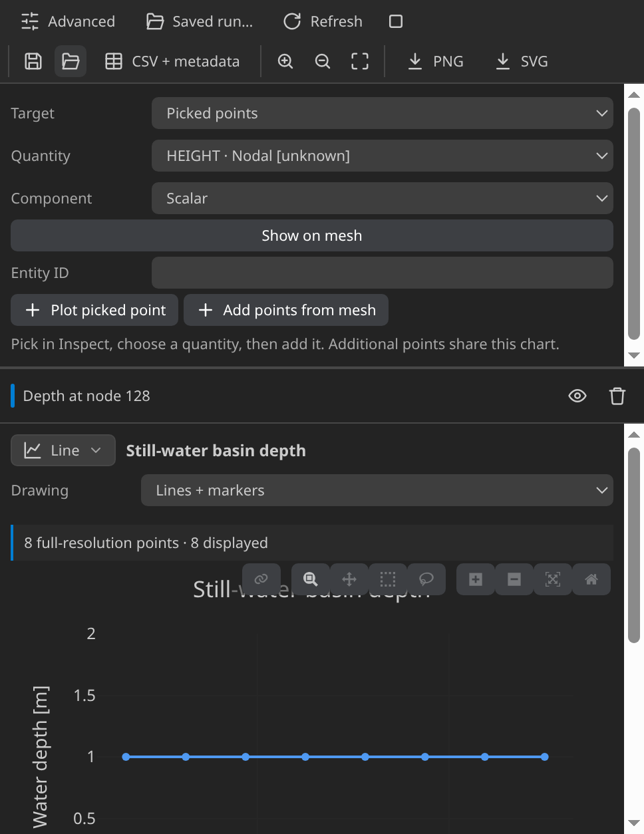The height and width of the screenshot is (834, 644).
Task: Click the Refresh button
Action: pyautogui.click(x=323, y=21)
